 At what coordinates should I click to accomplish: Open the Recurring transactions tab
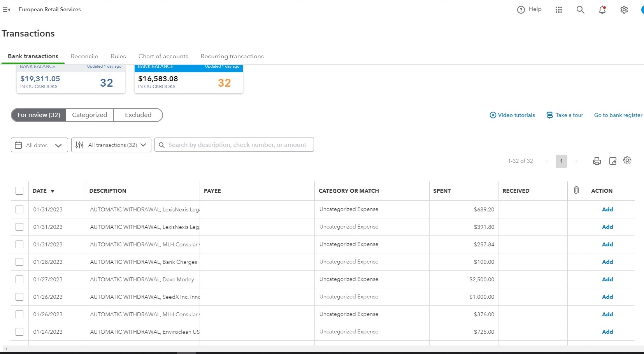click(232, 56)
